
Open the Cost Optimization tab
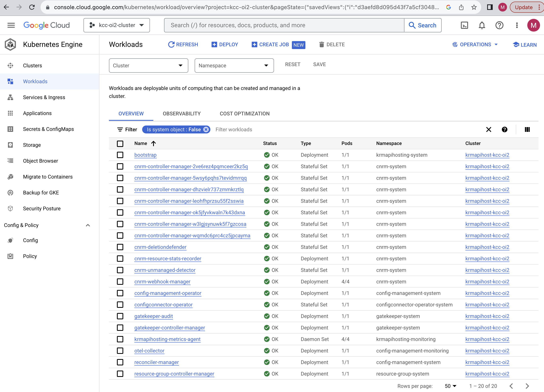click(x=244, y=113)
